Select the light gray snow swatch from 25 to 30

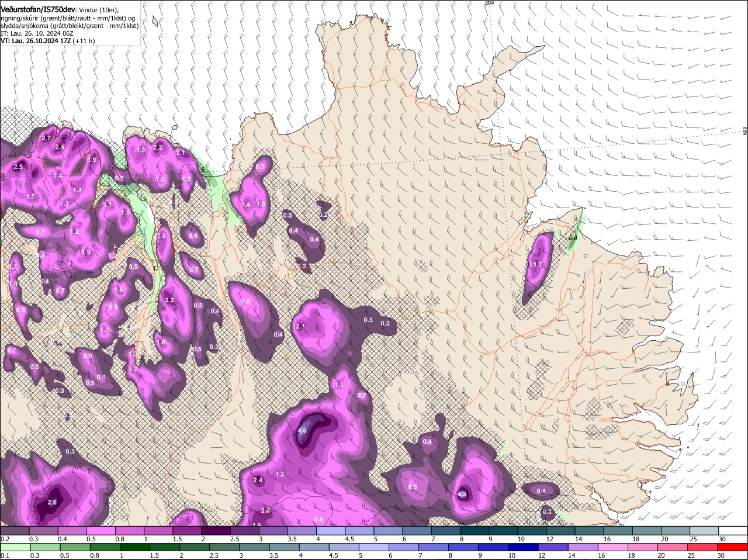[x=704, y=530]
